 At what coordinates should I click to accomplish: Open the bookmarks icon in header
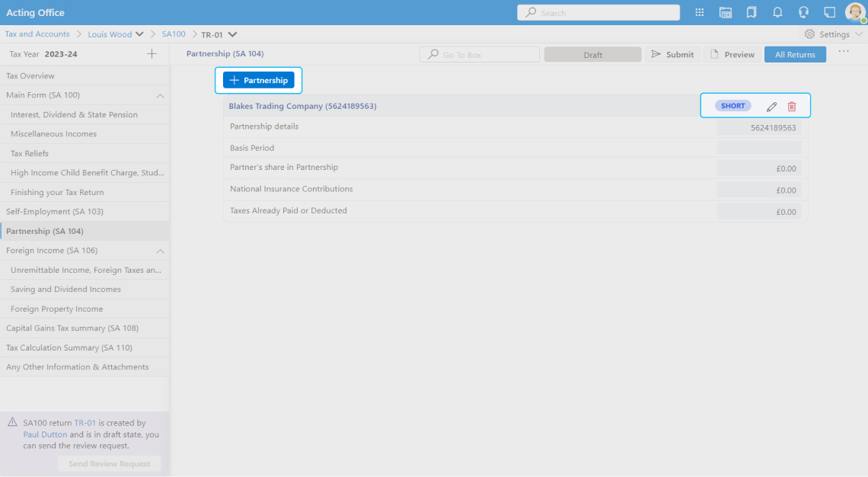[752, 13]
